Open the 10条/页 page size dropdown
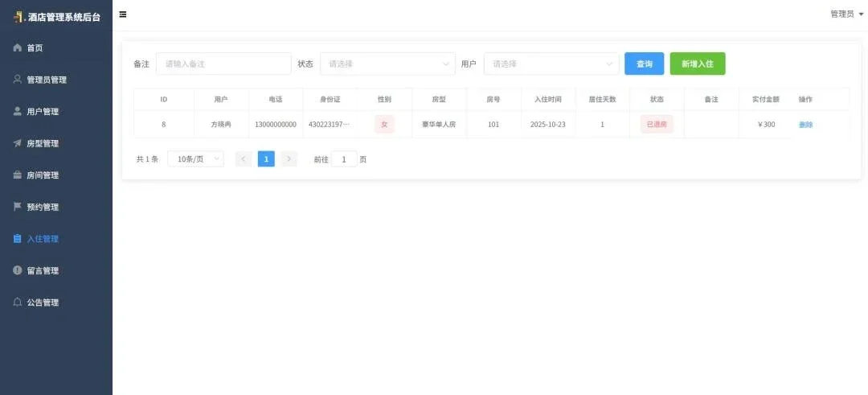 (x=196, y=159)
